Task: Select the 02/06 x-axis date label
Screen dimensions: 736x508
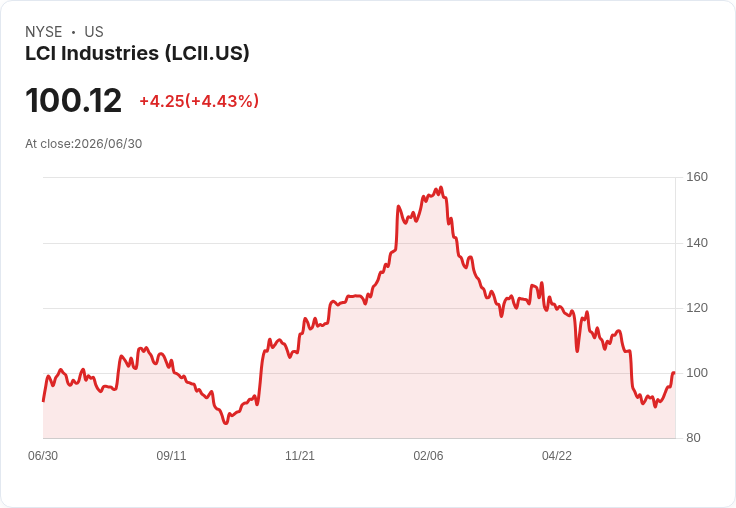Action: (428, 456)
